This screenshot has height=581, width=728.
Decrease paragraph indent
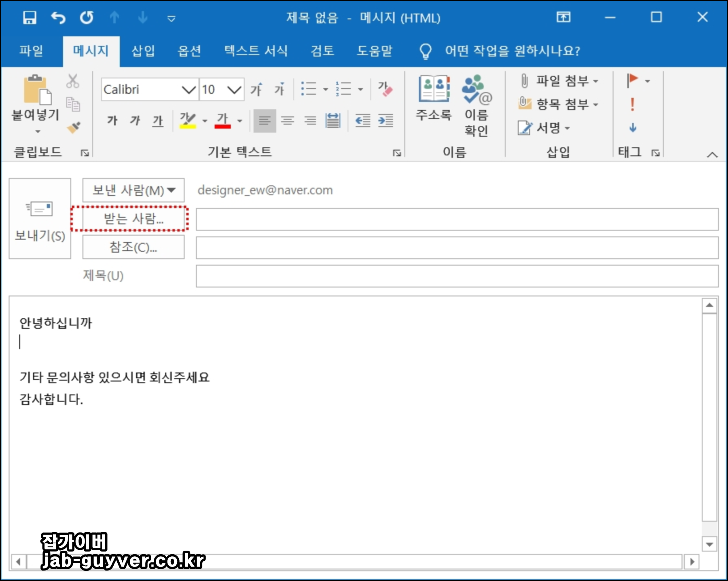point(363,120)
